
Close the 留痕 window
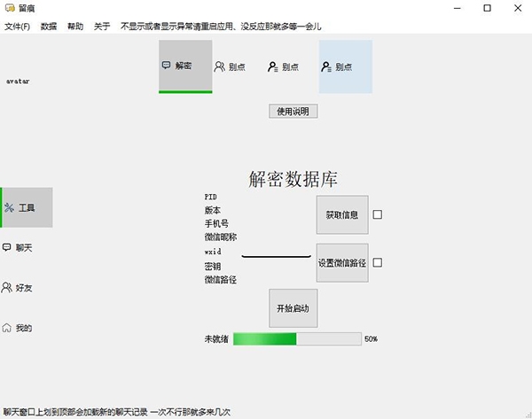(x=518, y=8)
